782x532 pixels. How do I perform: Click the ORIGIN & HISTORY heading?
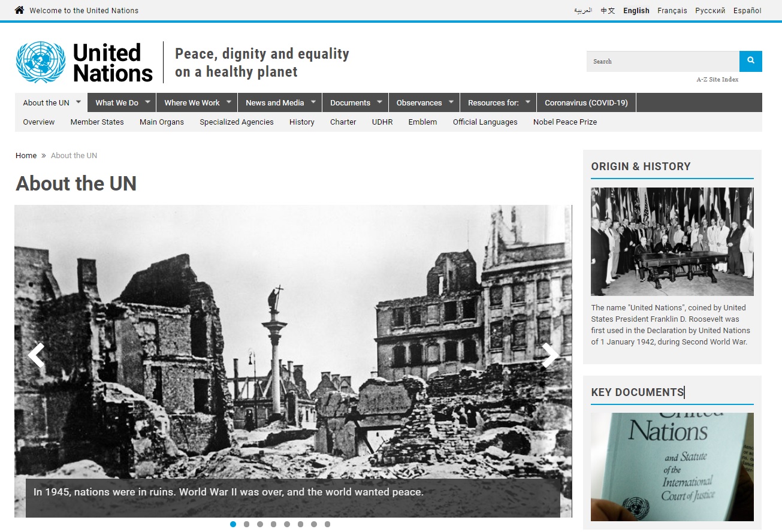641,167
